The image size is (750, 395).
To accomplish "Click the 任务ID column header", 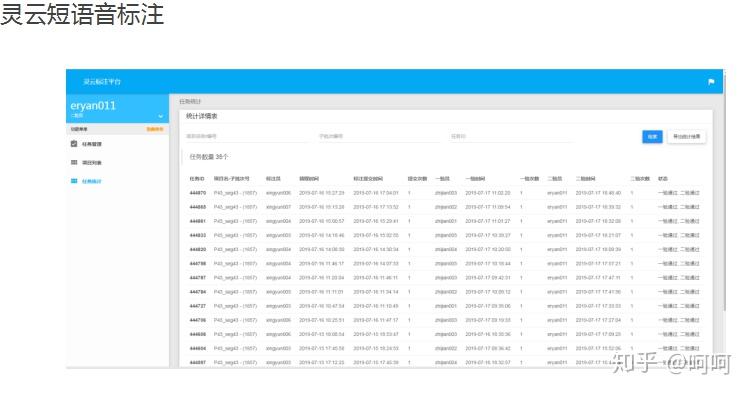I will 197,179.
